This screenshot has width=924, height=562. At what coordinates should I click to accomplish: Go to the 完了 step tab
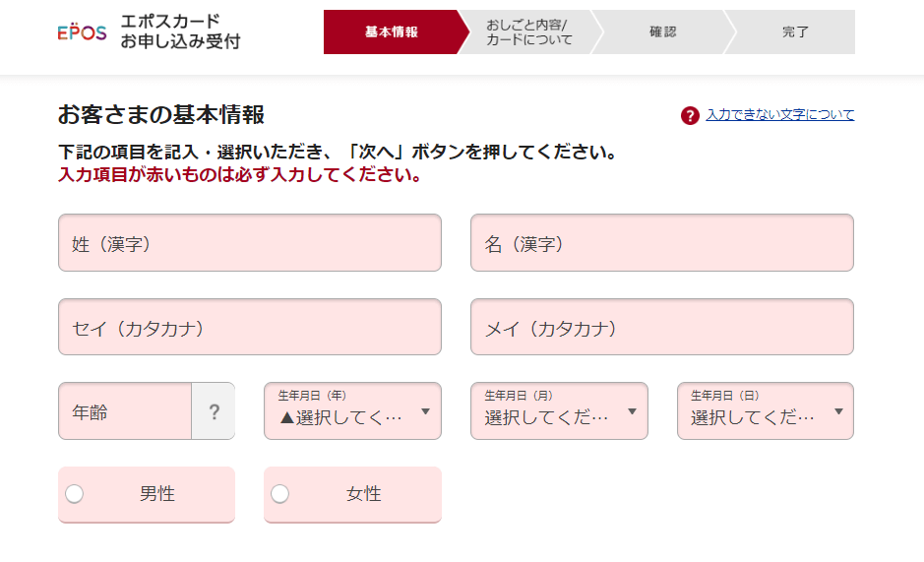point(795,32)
